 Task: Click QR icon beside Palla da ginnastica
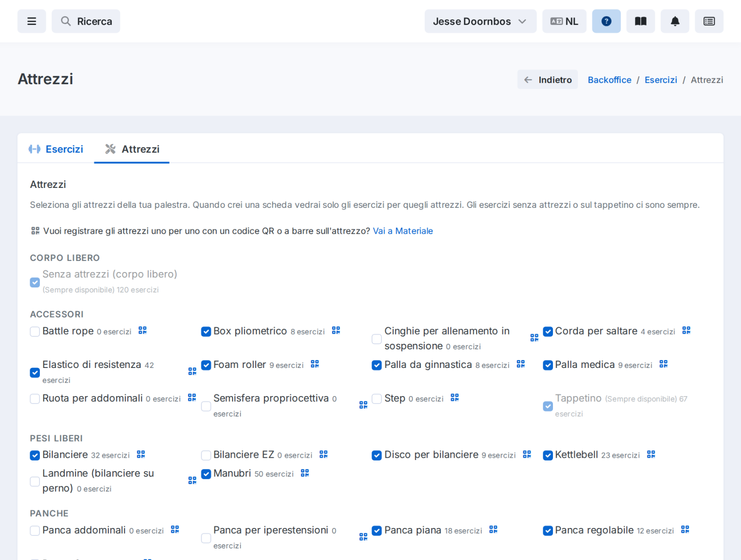click(521, 364)
